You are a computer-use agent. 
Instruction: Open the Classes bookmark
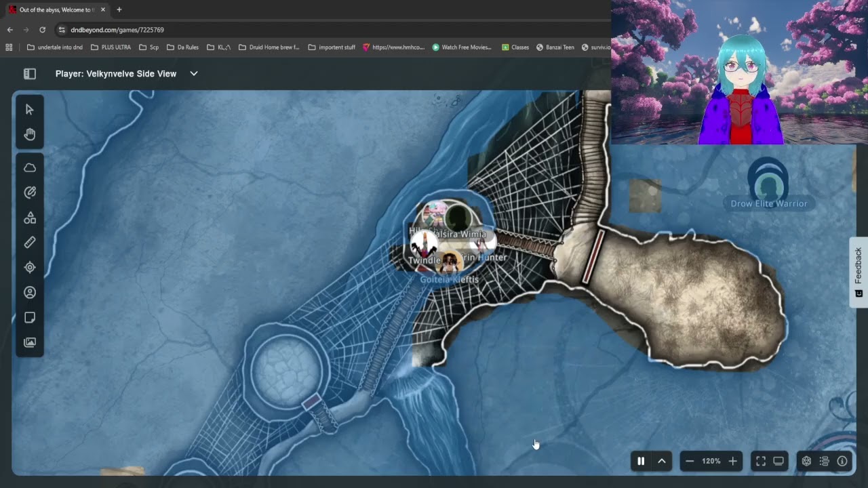point(515,47)
